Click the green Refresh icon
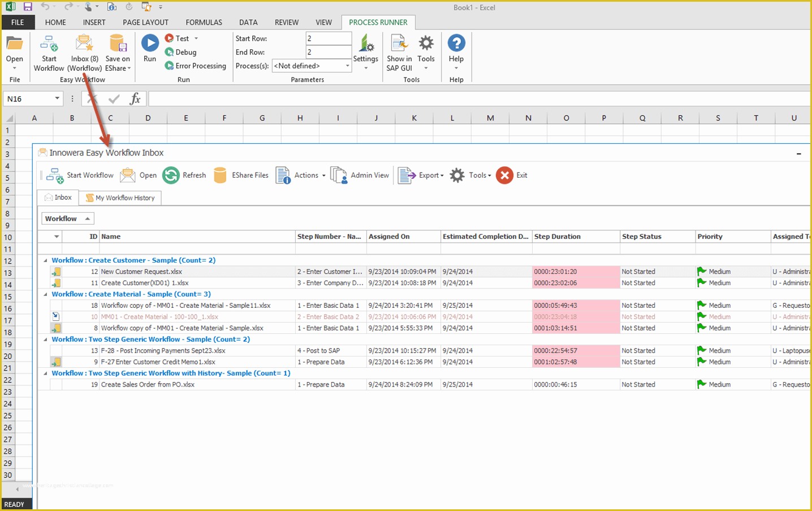 coord(171,175)
